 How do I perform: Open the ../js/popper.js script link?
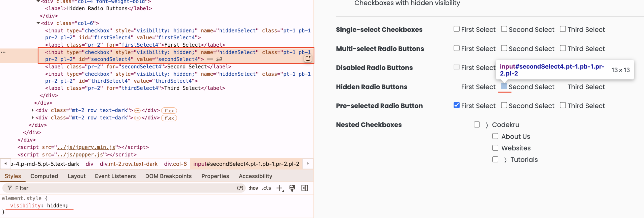(80, 154)
